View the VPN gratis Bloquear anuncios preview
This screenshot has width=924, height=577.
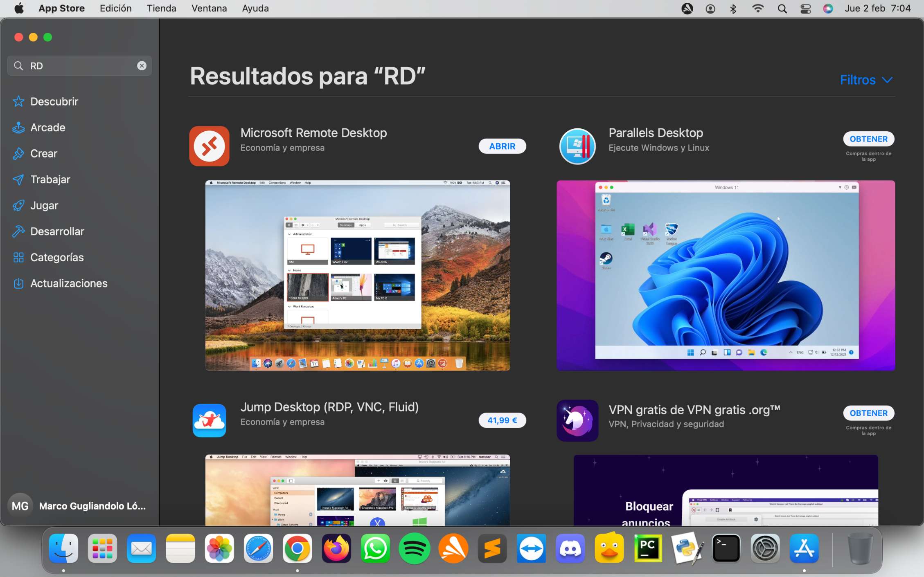pyautogui.click(x=726, y=490)
